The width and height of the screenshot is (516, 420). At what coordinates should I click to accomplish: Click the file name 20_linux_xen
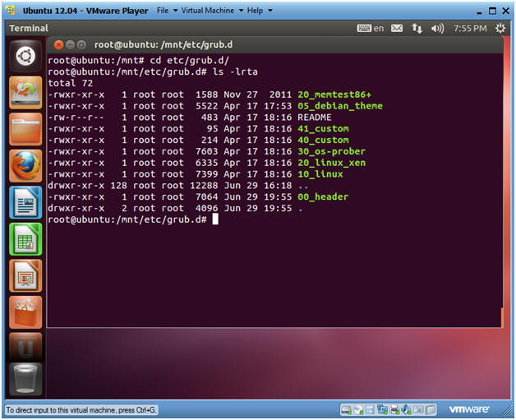331,163
